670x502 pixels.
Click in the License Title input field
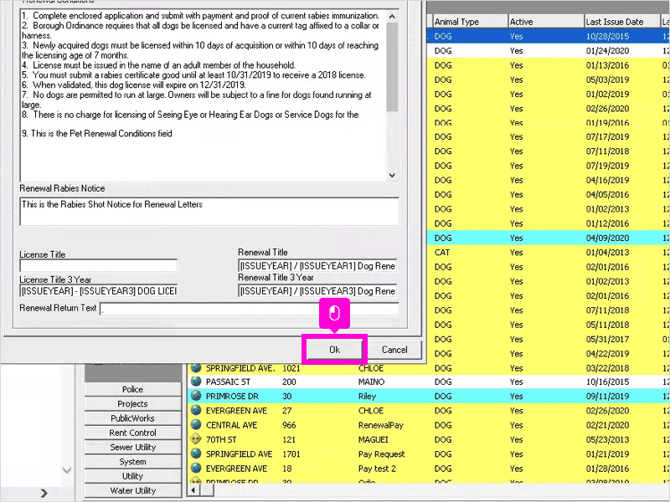(x=98, y=265)
